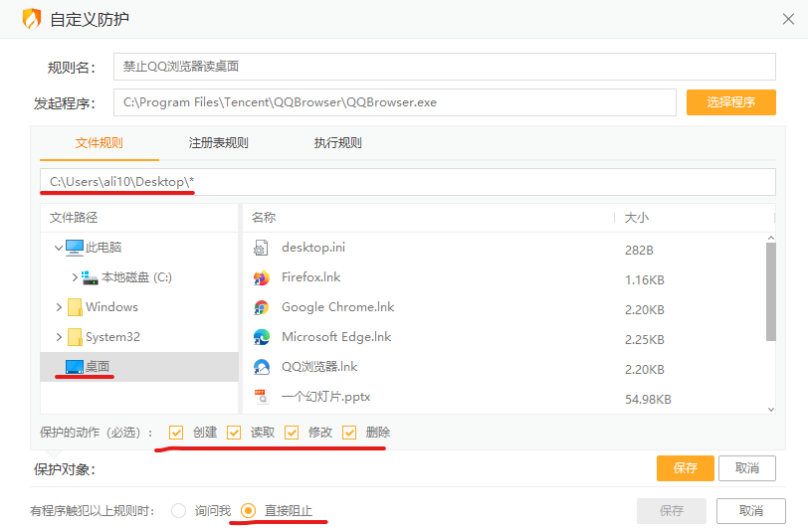Click the file list scroll-down arrow
Viewport: 808px width, 532px height.
pos(771,410)
